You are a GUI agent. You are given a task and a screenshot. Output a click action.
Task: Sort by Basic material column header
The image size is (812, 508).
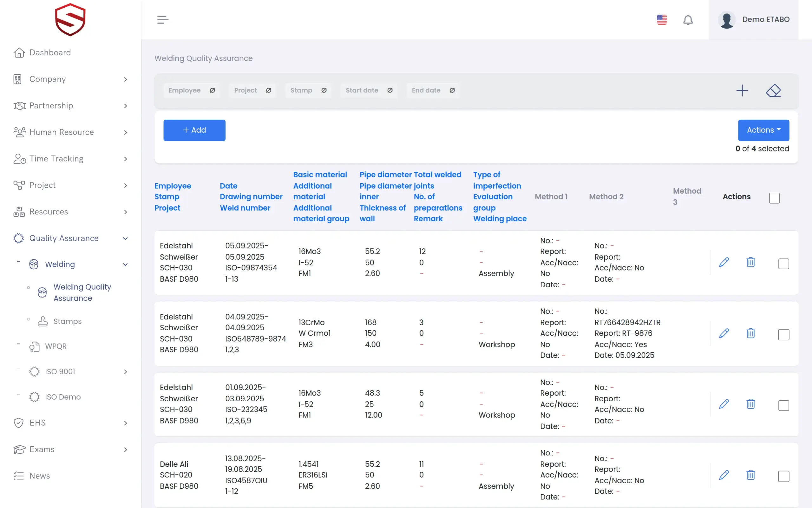(320, 175)
